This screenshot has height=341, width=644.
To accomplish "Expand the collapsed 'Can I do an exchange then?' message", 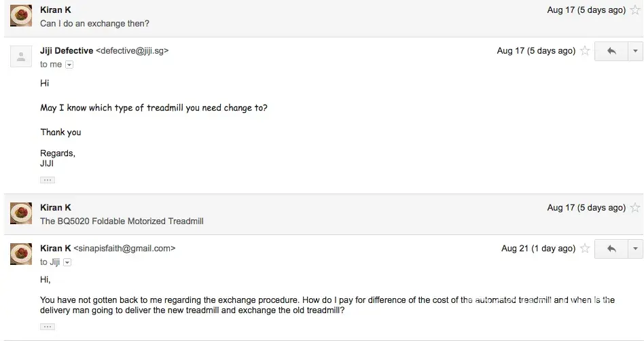I will (x=272, y=23).
